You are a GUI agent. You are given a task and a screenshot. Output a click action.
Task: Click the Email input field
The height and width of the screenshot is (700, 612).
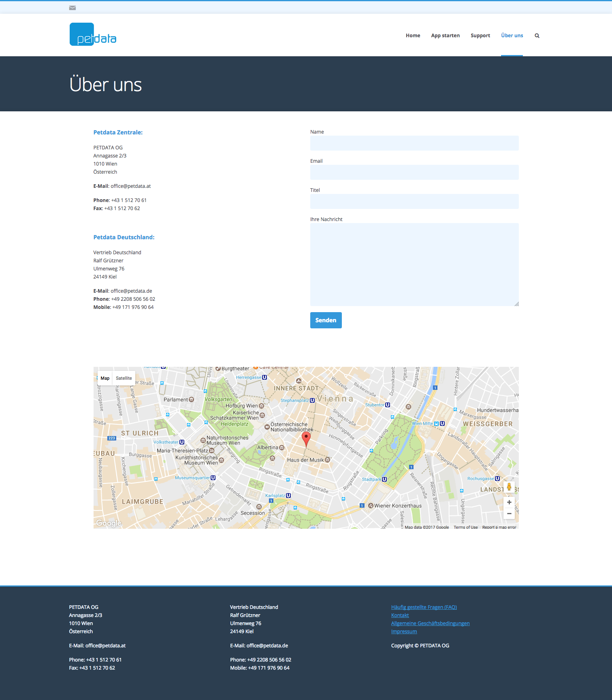414,172
